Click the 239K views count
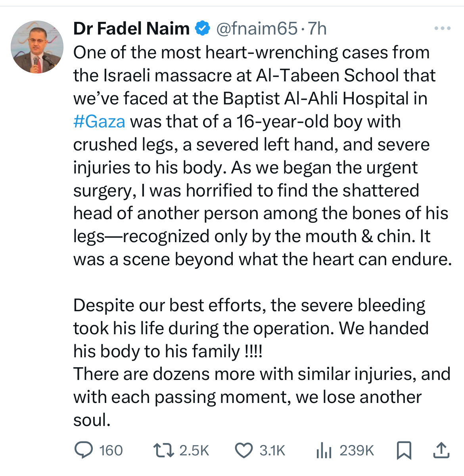Screen dimensions: 464x476 (357, 451)
